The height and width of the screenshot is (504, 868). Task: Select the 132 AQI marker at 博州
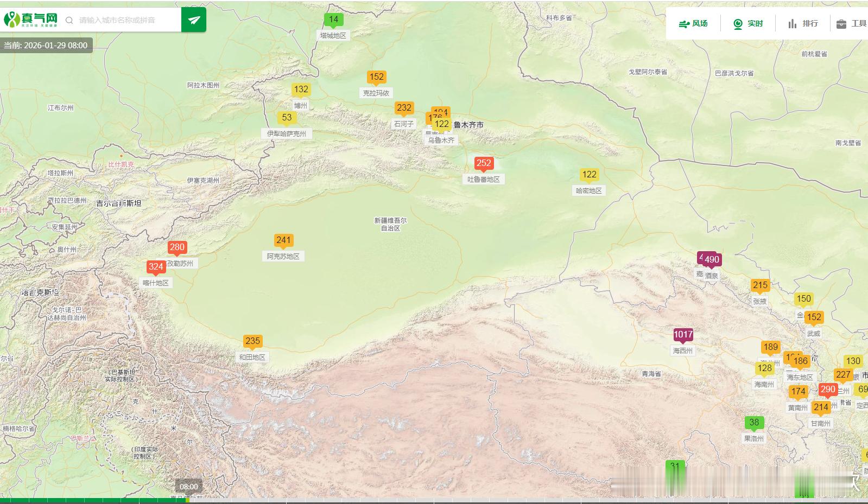pos(301,90)
